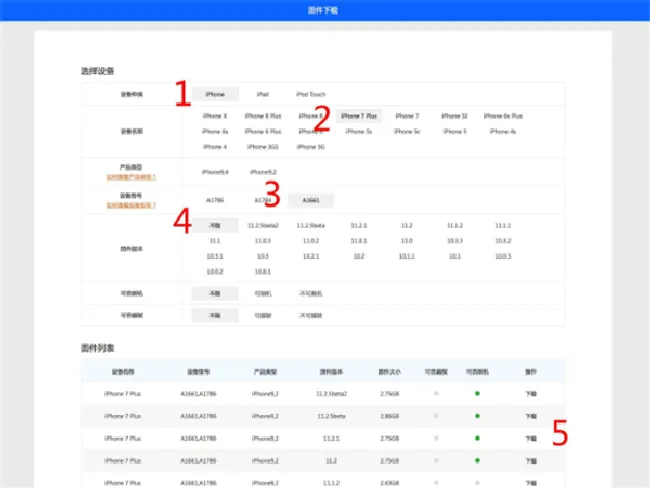Screen dimensions: 650x488
Task: Filter firmware version 11.2.1
Action: (359, 226)
